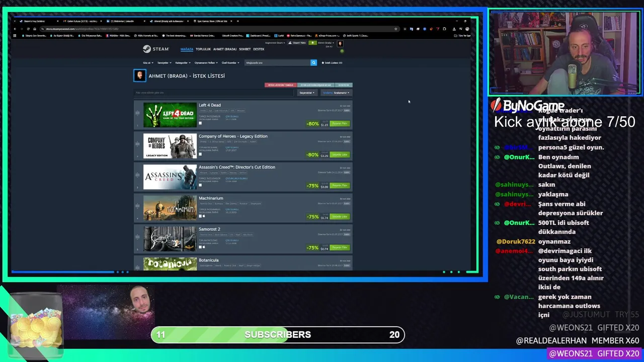The width and height of the screenshot is (644, 362).
Task: Click the Mağazada ara search field
Action: pyautogui.click(x=277, y=63)
